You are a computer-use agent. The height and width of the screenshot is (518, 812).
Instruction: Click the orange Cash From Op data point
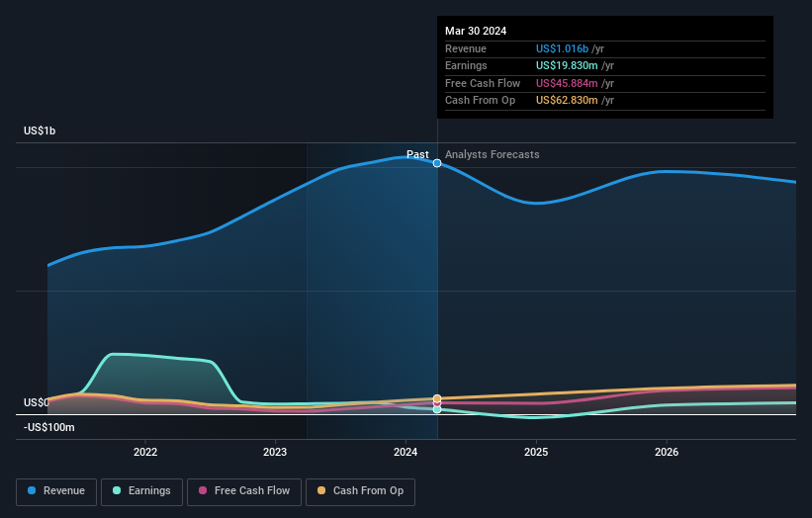[437, 398]
